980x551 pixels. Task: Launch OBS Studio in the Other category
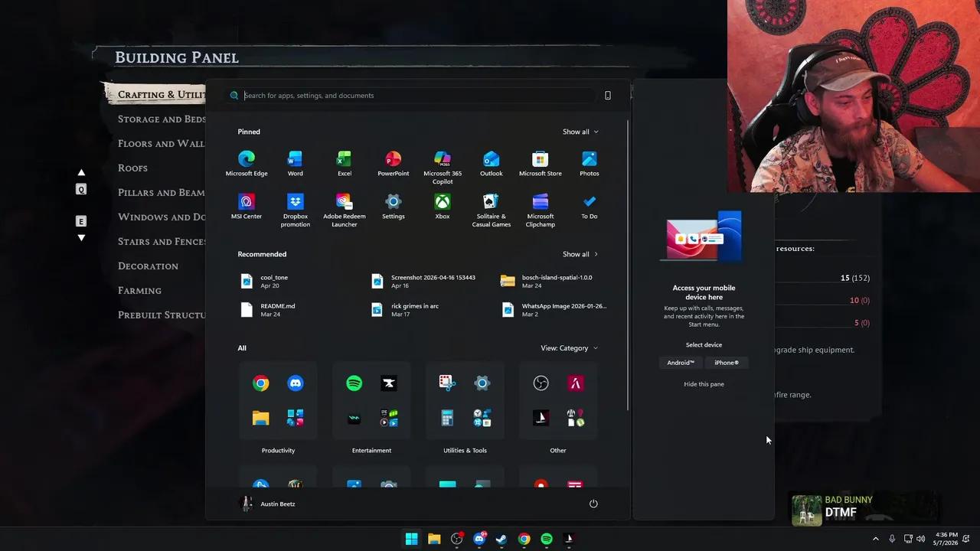tap(541, 383)
